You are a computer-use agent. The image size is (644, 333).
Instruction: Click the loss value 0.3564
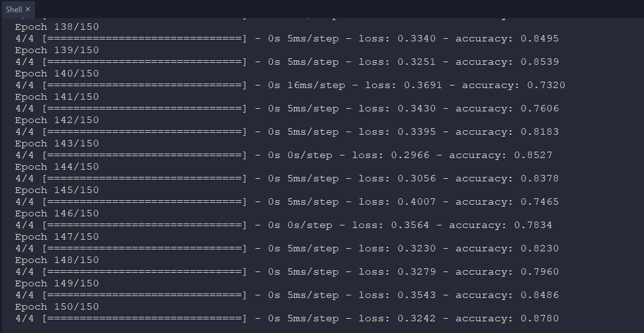[x=410, y=225]
